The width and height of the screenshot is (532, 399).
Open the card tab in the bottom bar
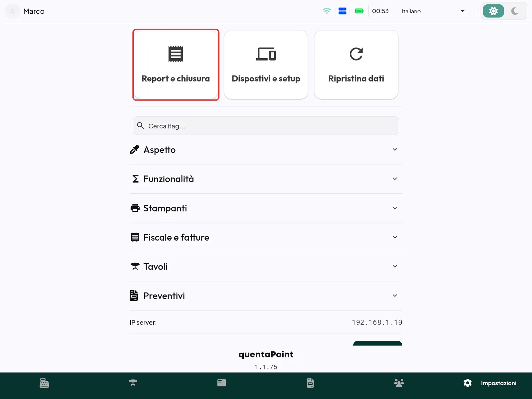[x=221, y=383]
